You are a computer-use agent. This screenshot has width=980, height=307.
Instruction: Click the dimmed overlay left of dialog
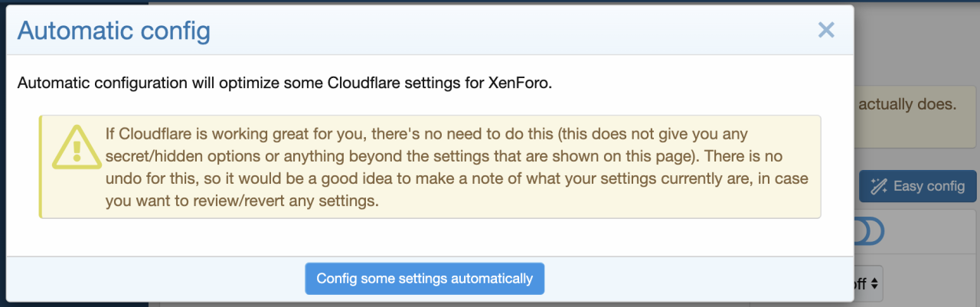[x=2, y=153]
